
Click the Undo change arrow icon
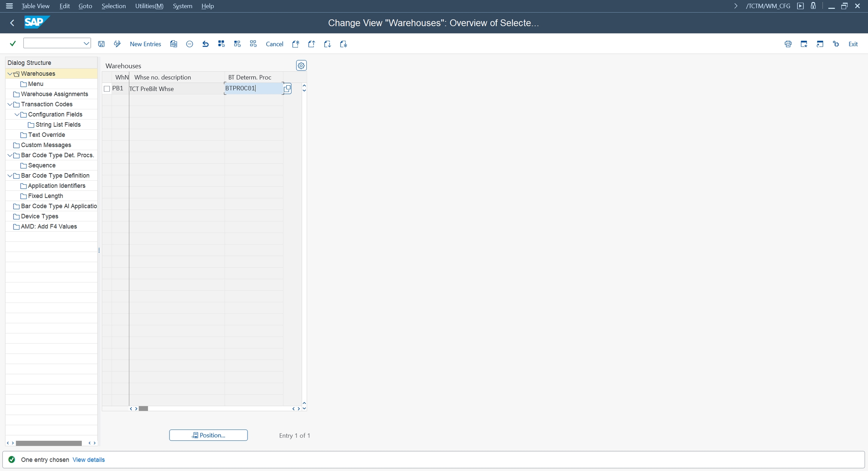[205, 44]
